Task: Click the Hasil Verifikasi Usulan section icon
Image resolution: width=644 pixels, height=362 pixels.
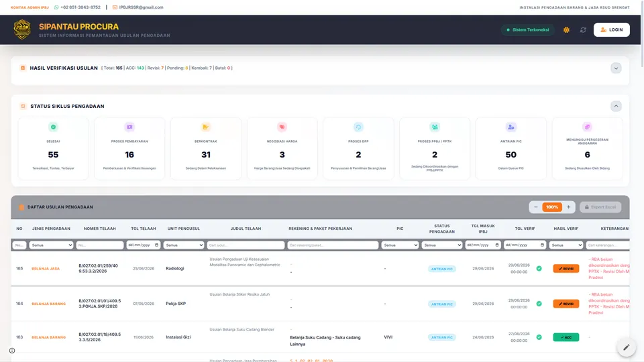Action: [x=23, y=68]
